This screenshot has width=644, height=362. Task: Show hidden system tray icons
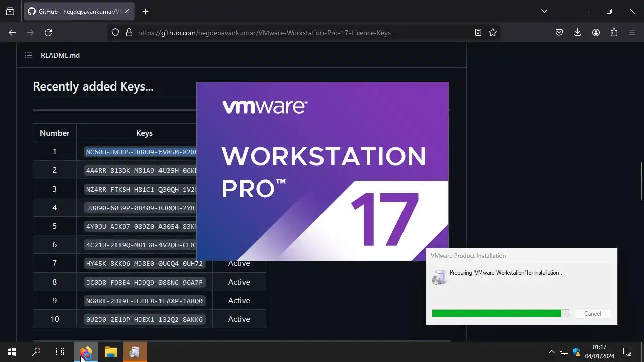click(552, 352)
